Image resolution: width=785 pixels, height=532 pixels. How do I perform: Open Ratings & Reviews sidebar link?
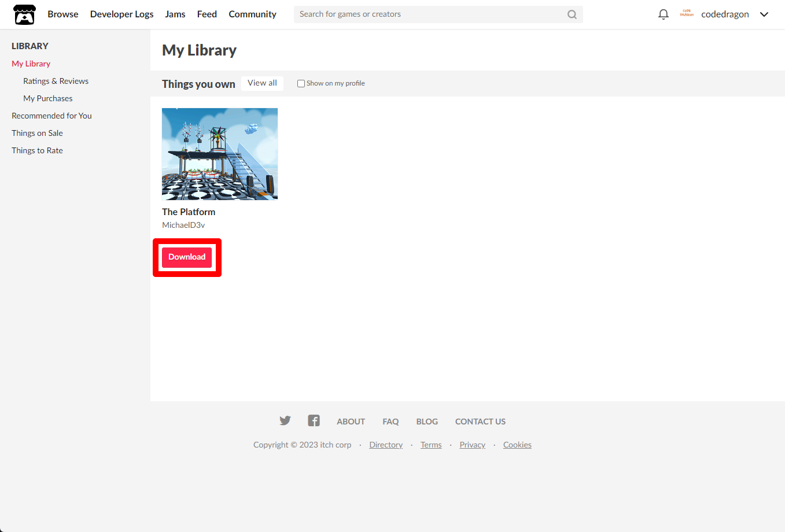coord(56,81)
